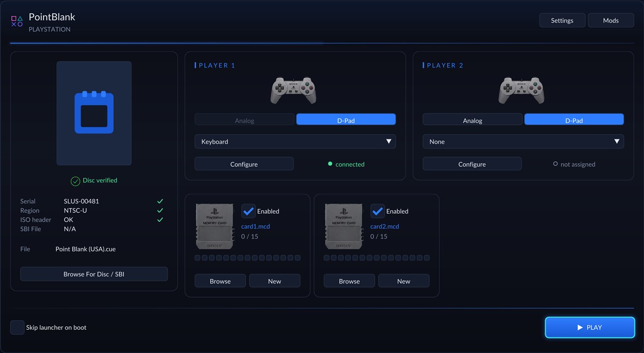Click file name Point Blank (USA).cue

86,249
